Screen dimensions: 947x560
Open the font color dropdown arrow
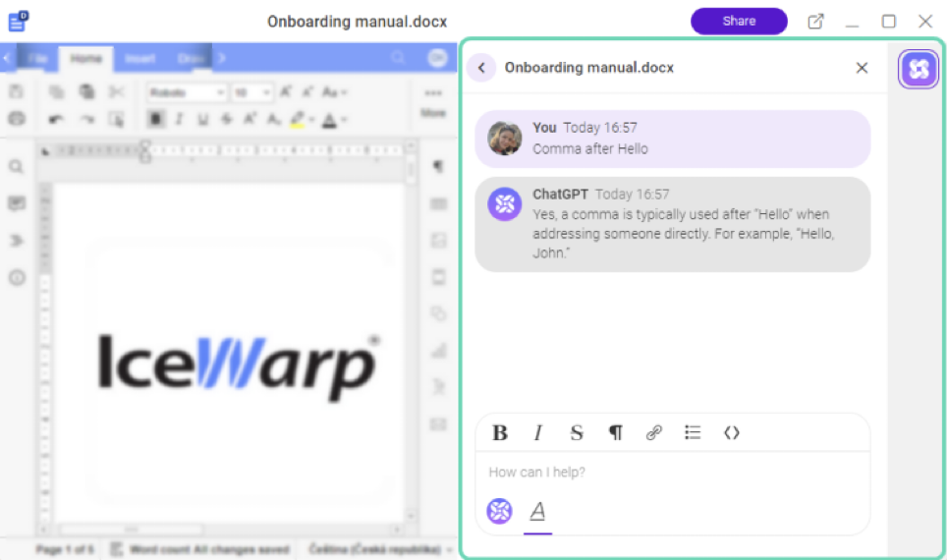click(344, 120)
